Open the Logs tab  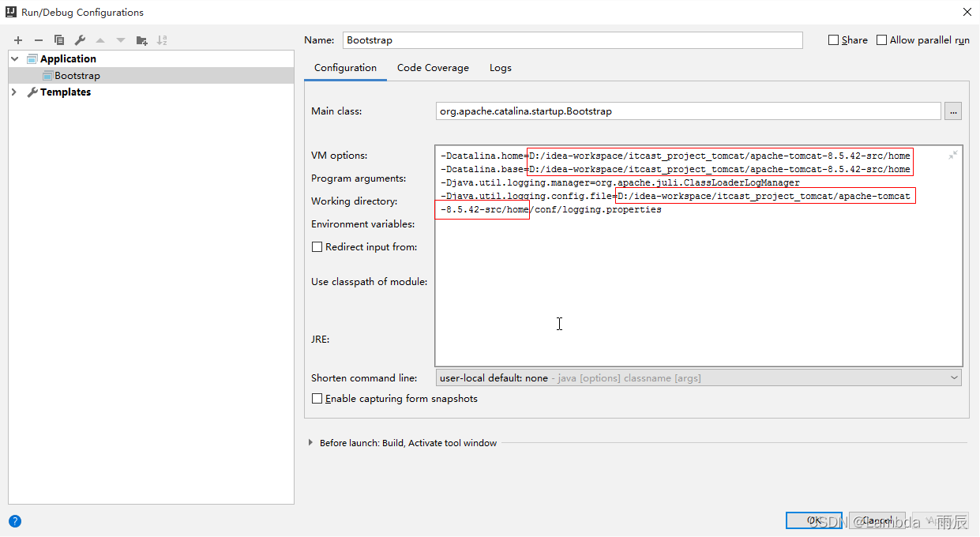tap(500, 68)
